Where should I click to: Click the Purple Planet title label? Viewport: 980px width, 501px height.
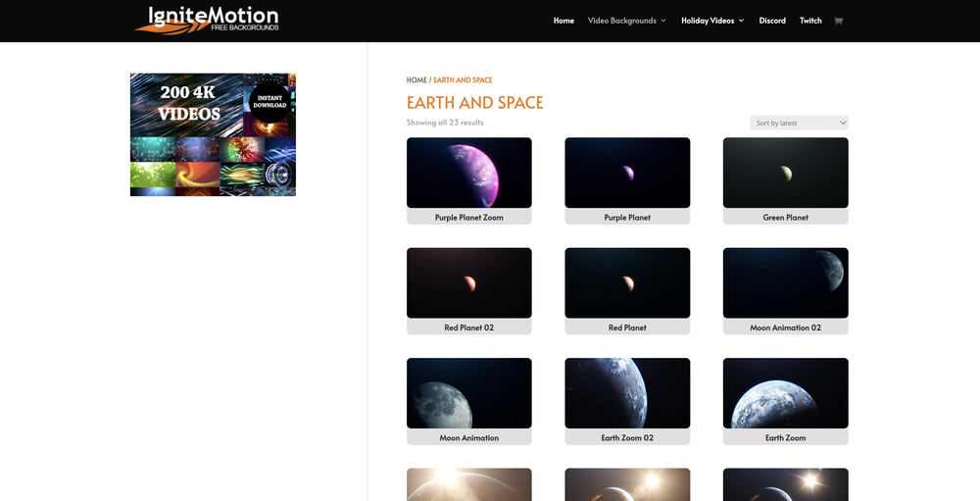pos(627,218)
